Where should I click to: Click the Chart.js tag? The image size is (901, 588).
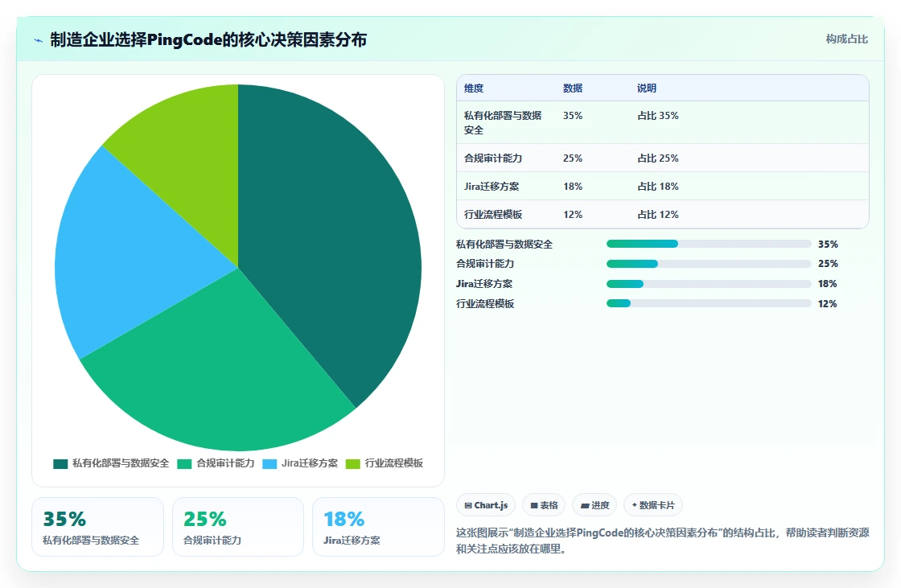coord(486,505)
